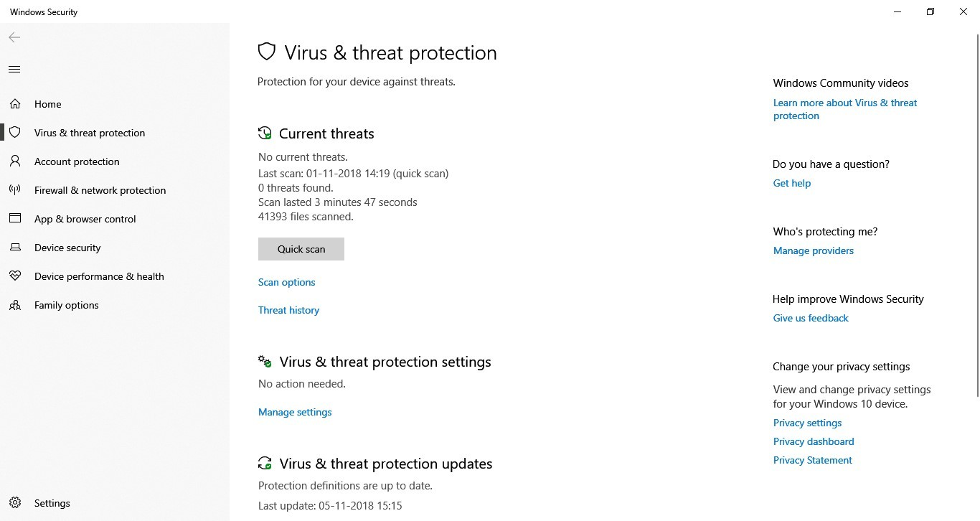Open the Settings gear icon

15,503
